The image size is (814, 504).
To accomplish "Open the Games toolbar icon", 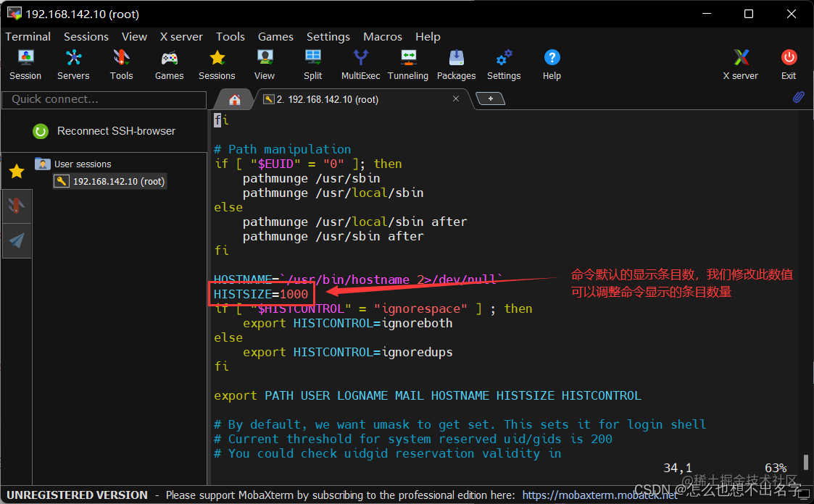I will click(x=169, y=65).
